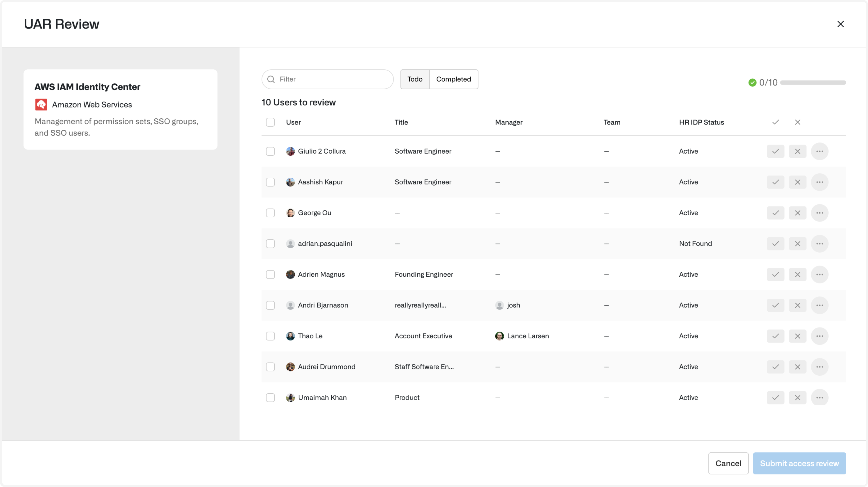868x487 pixels.
Task: Select Audrei Drummond's row checkbox
Action: [270, 367]
